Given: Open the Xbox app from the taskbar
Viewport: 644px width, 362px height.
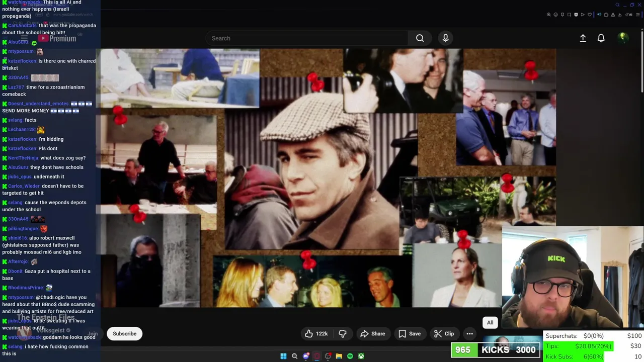Looking at the screenshot, I should pos(361,356).
